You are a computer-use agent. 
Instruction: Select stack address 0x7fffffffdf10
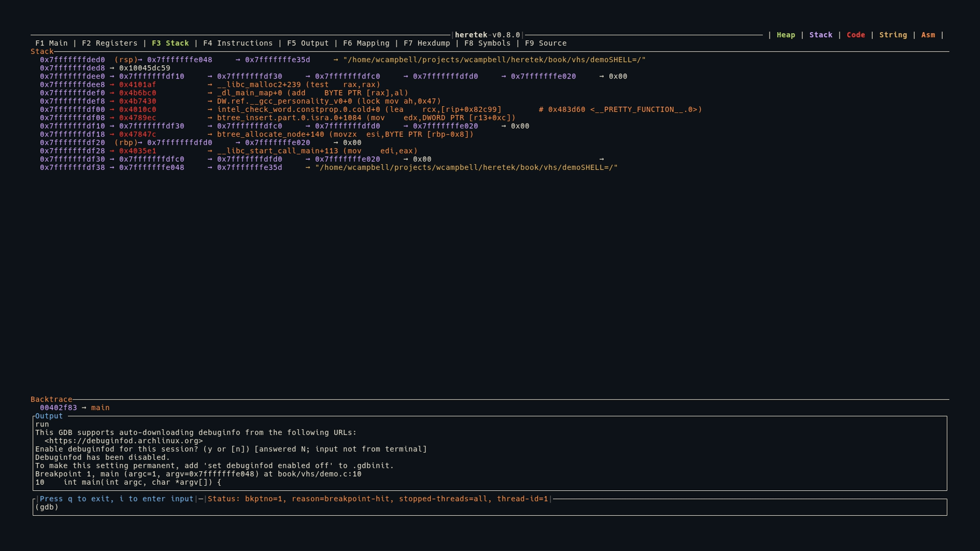[x=72, y=126]
